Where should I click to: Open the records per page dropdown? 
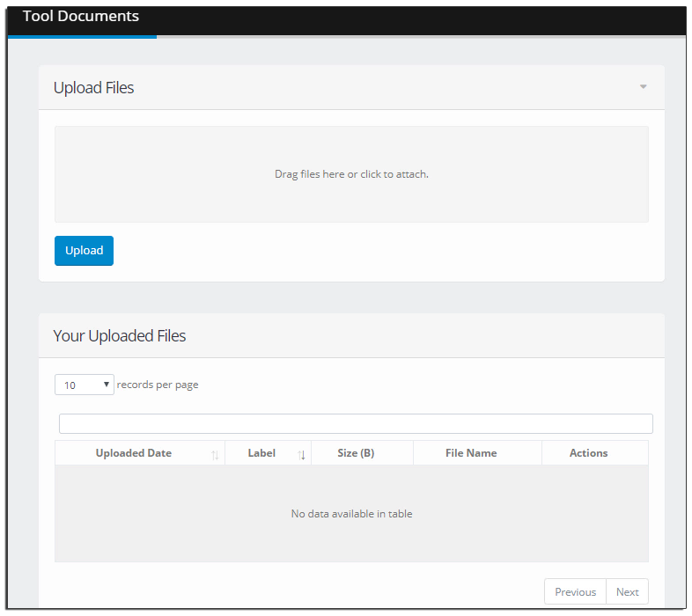(85, 385)
